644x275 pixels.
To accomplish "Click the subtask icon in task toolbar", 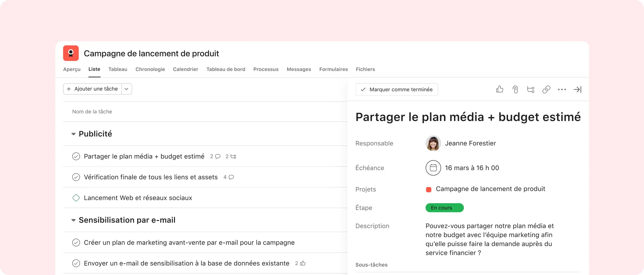I will (531, 89).
